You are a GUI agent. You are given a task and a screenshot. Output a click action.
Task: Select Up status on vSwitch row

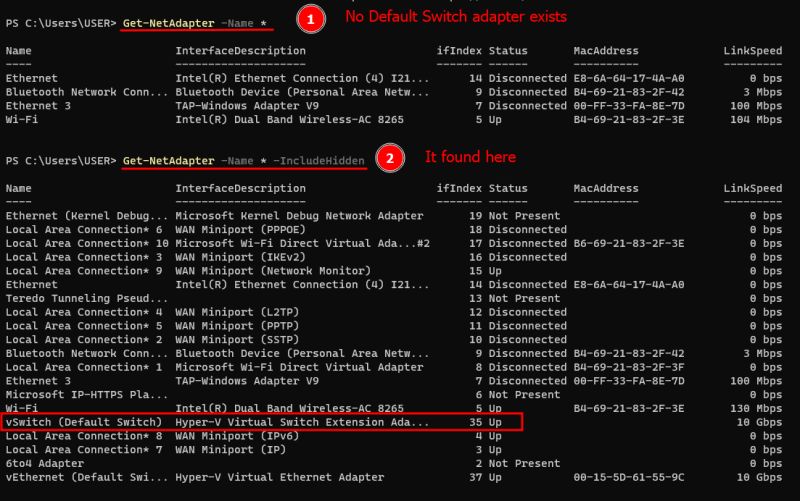[495, 422]
